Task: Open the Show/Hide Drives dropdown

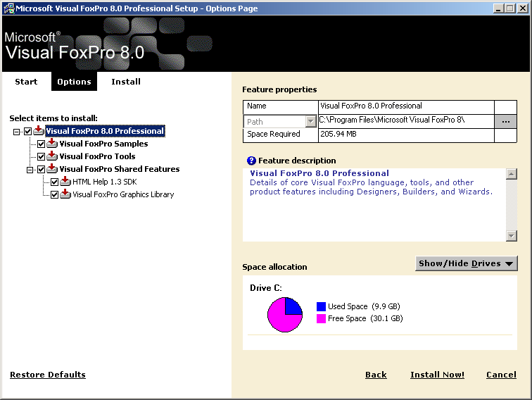Action: click(x=466, y=263)
